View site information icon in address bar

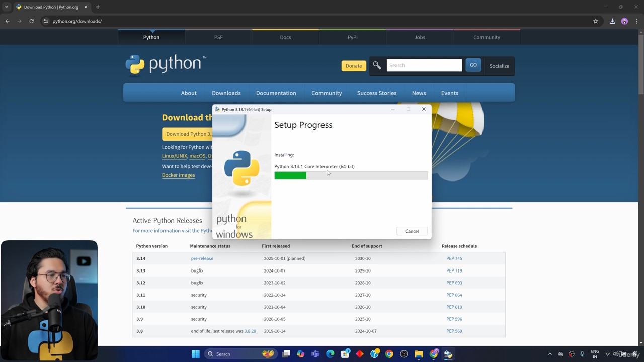[x=45, y=21]
